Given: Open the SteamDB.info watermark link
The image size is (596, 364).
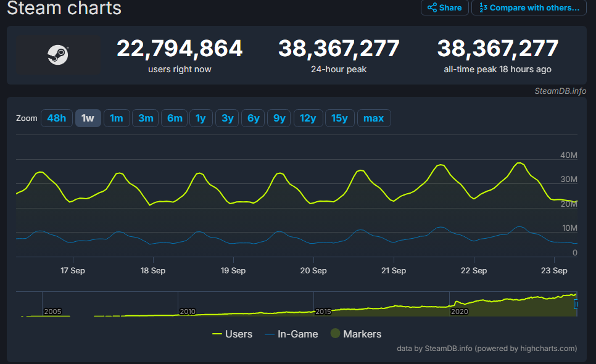Looking at the screenshot, I should (x=560, y=91).
